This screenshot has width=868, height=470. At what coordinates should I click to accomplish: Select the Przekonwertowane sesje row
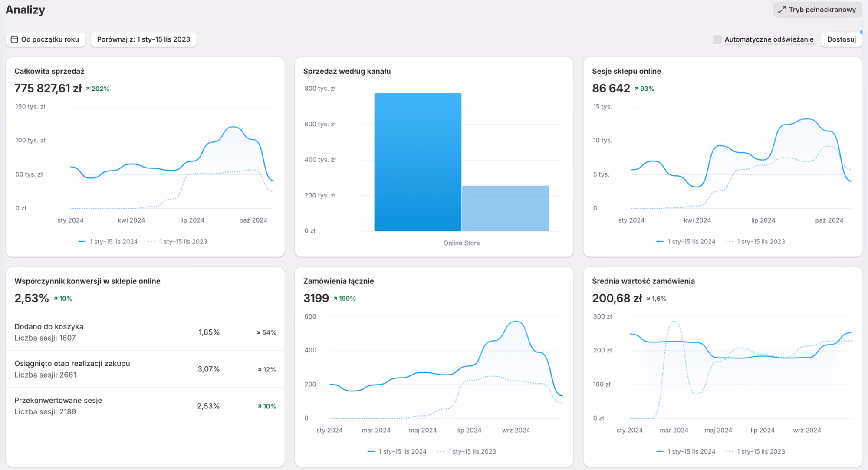(145, 406)
